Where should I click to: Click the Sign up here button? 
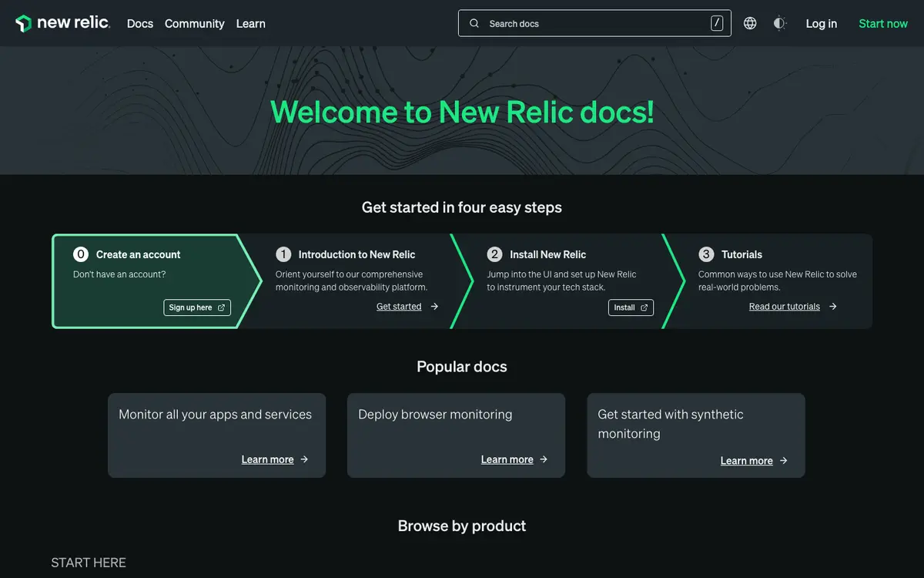(197, 307)
